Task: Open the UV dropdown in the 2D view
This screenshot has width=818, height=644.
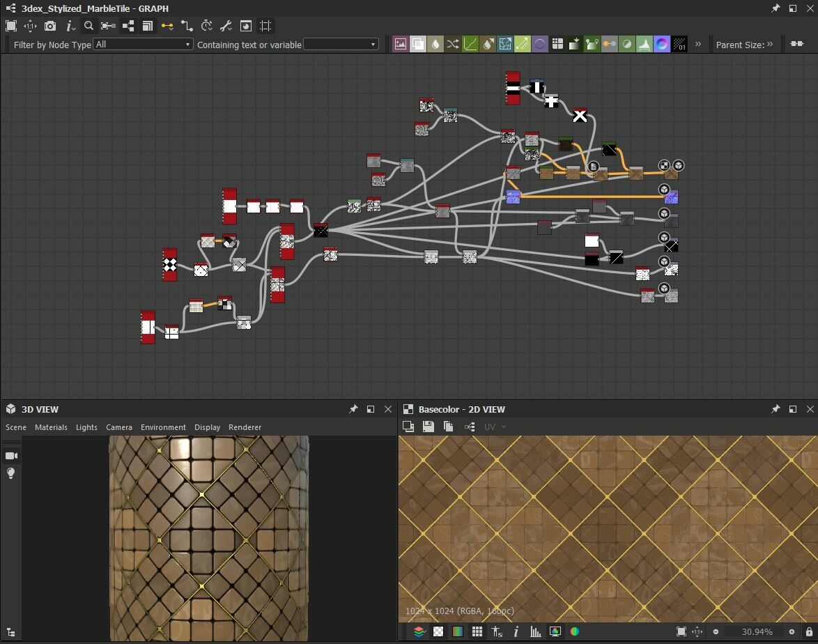Action: coord(495,427)
